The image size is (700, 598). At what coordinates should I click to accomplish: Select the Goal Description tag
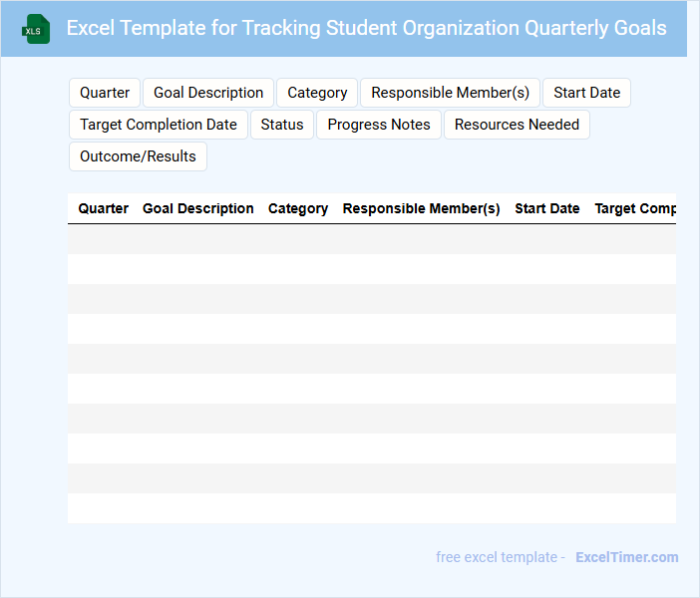[x=208, y=93]
